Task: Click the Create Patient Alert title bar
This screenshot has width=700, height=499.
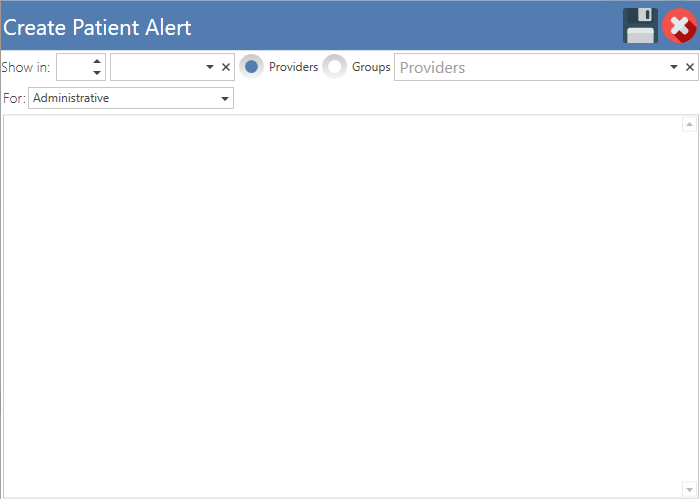Action: [312, 26]
